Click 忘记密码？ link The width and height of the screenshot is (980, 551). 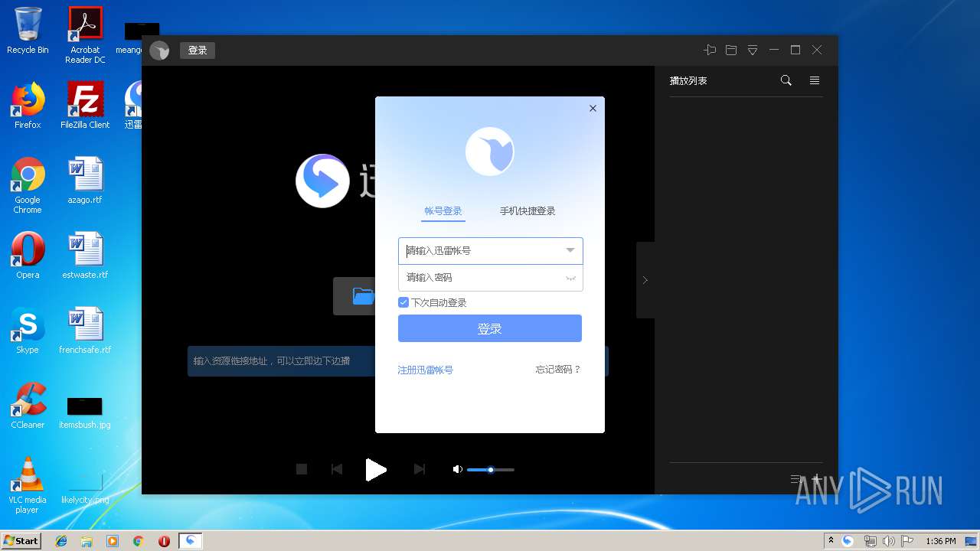(x=558, y=370)
